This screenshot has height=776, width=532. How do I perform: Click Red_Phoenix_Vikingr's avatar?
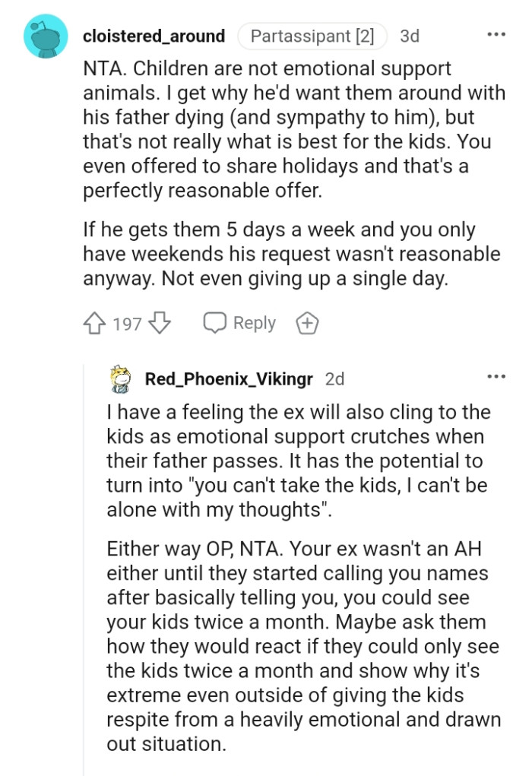click(x=119, y=379)
